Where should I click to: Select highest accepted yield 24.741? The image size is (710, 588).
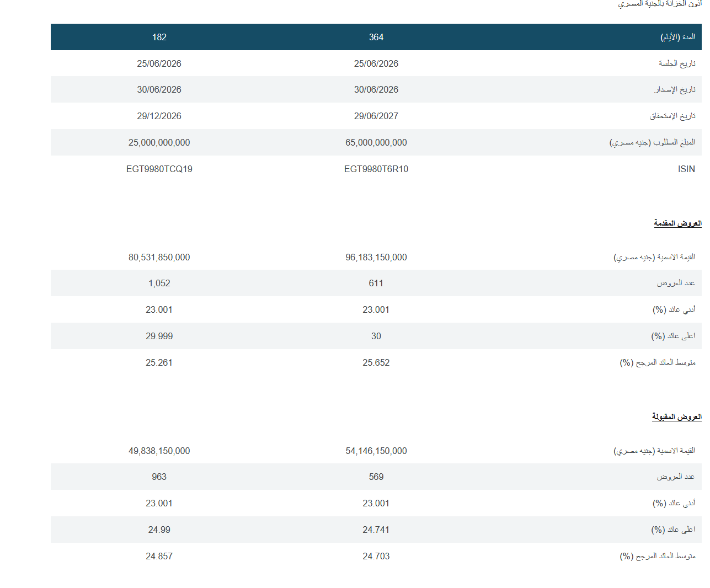[376, 530]
